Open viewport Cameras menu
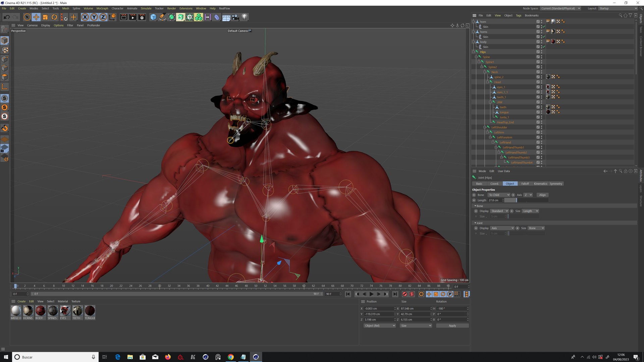 click(32, 25)
